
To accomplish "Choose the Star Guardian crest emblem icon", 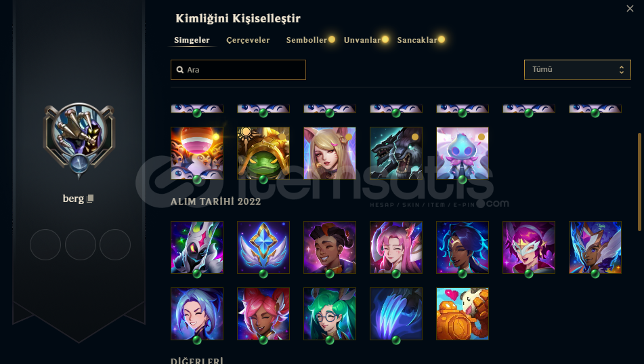I will tap(263, 247).
